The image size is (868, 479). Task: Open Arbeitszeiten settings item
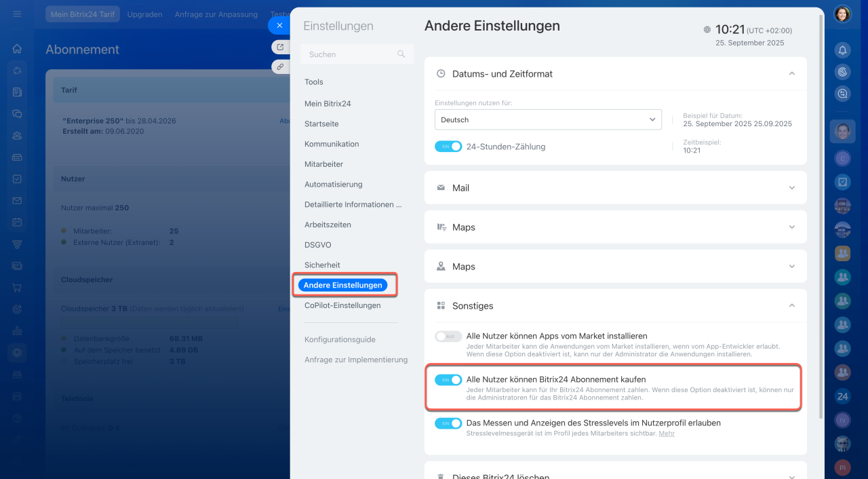coord(328,225)
